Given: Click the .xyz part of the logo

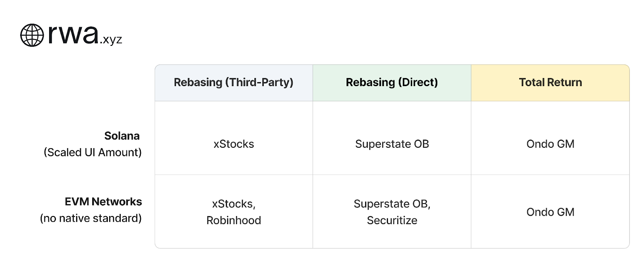Looking at the screenshot, I should (111, 40).
